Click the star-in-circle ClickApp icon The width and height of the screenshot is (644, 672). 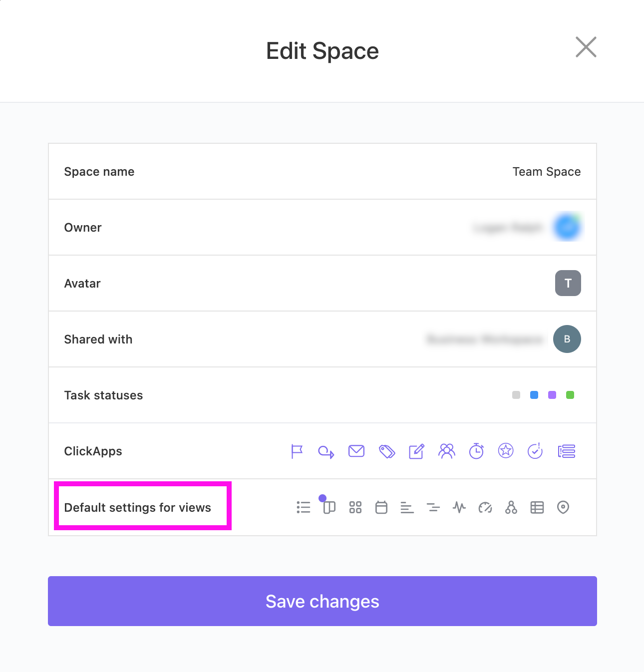(506, 451)
